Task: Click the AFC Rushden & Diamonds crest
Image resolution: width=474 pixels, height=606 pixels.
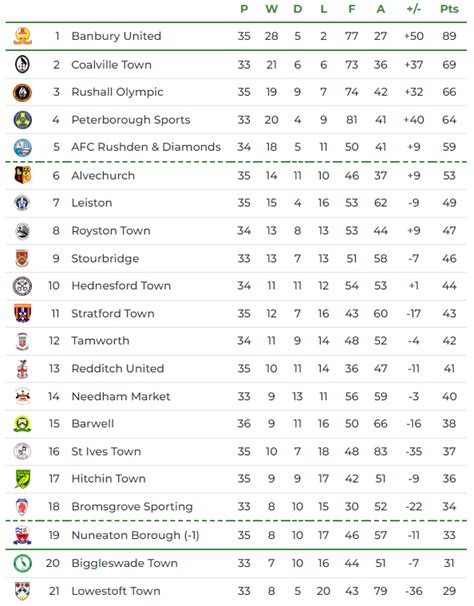Action: click(22, 148)
